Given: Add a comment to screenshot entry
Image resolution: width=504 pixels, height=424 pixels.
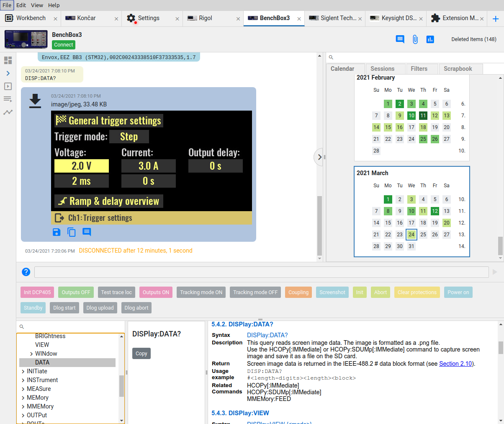Looking at the screenshot, I should tap(87, 232).
